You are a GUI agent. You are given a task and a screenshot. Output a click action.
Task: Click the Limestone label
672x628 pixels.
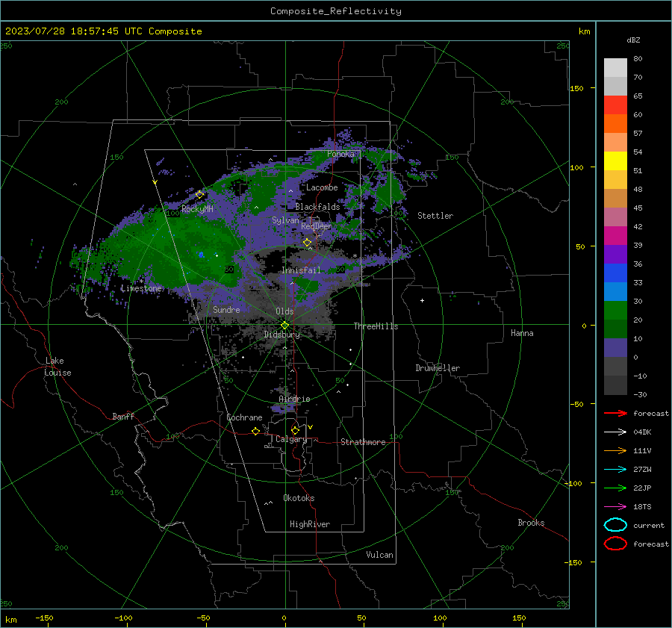click(141, 288)
